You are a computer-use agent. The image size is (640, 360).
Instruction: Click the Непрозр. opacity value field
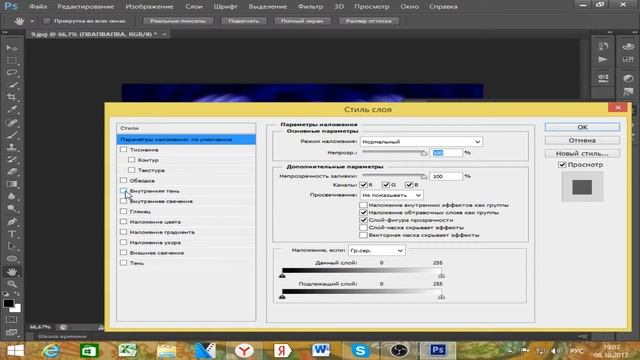(446, 153)
